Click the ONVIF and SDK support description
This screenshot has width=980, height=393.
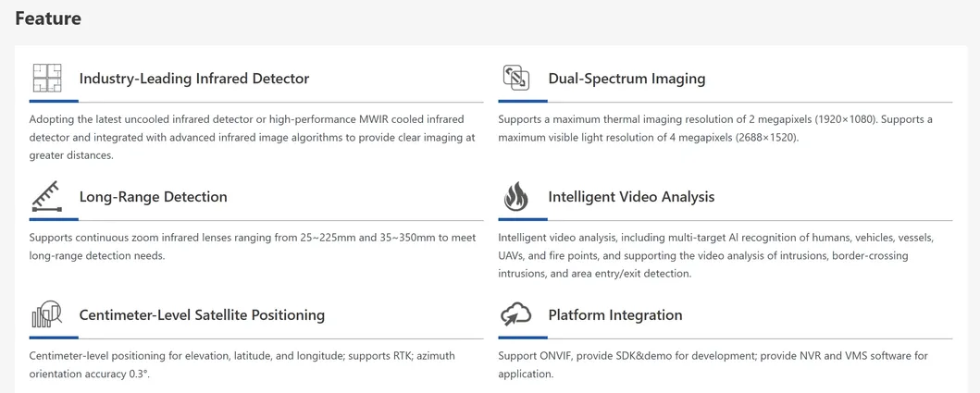coord(713,364)
